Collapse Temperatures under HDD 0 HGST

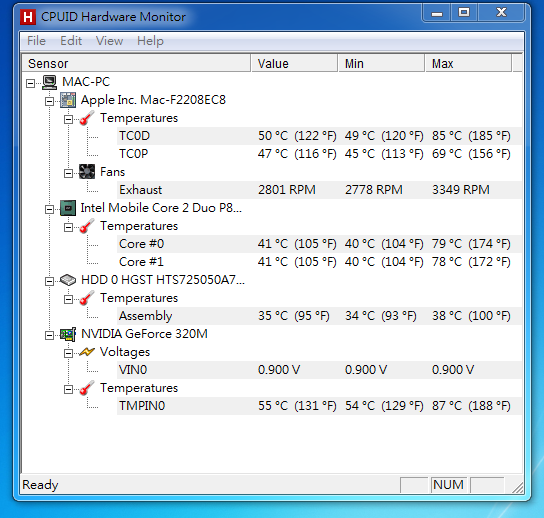point(68,299)
